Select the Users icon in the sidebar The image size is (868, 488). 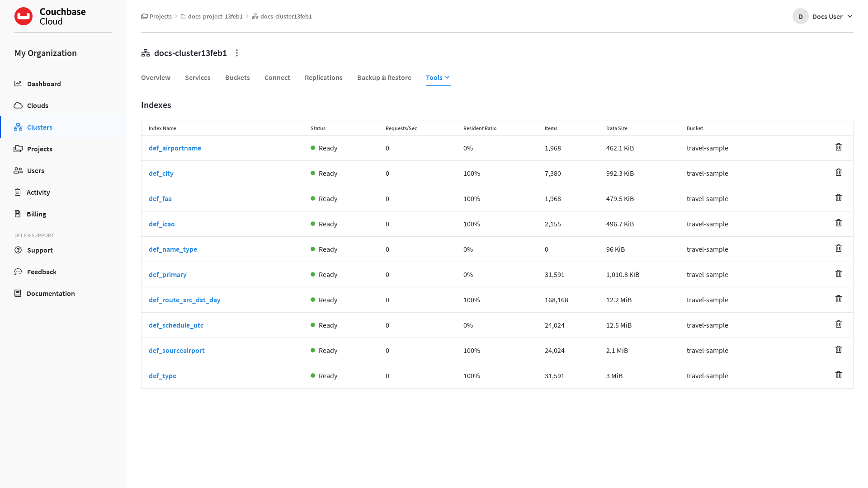[x=18, y=170]
